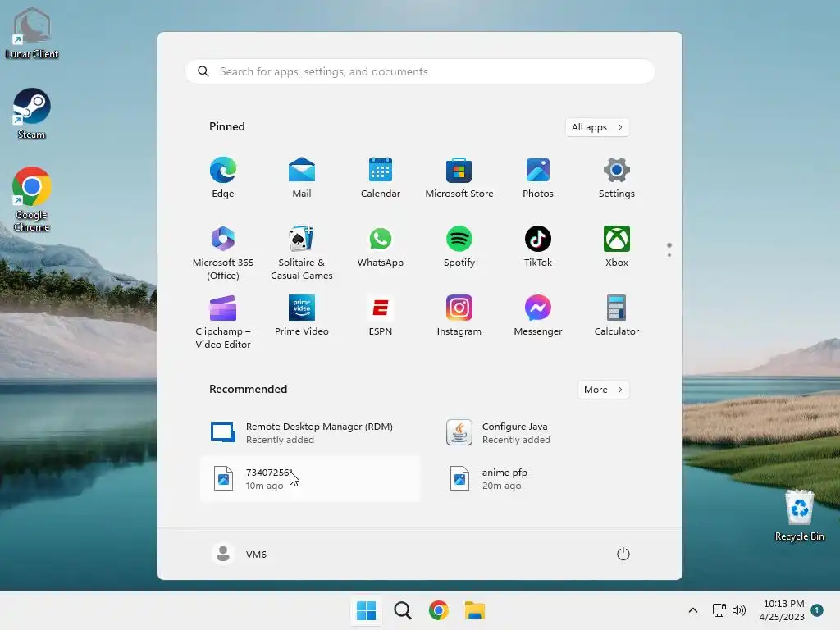Open Clipchamp – Video Editor
The width and height of the screenshot is (840, 630).
223,322
